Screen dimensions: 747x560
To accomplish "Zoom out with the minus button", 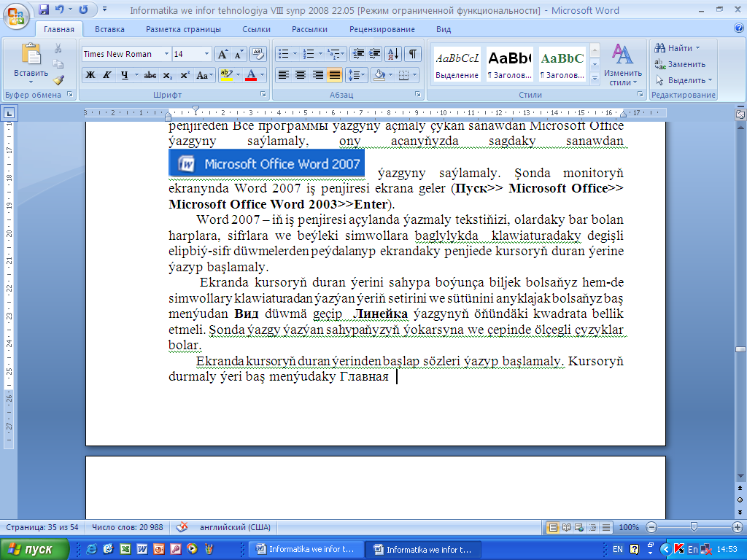I will click(x=651, y=527).
